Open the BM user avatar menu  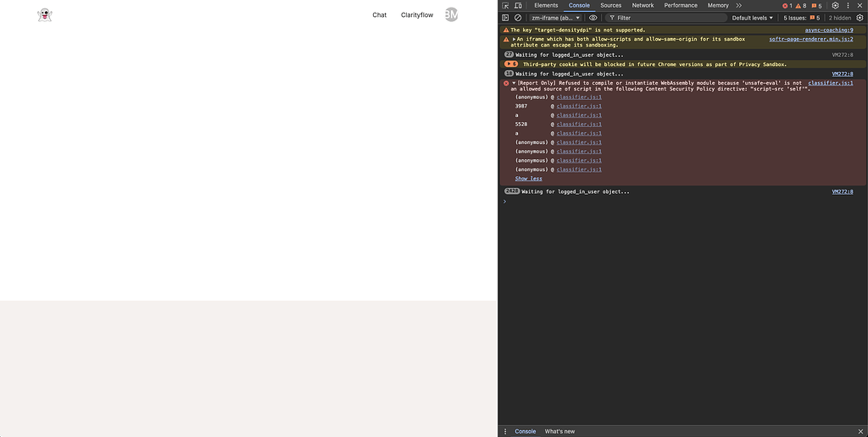(x=451, y=15)
